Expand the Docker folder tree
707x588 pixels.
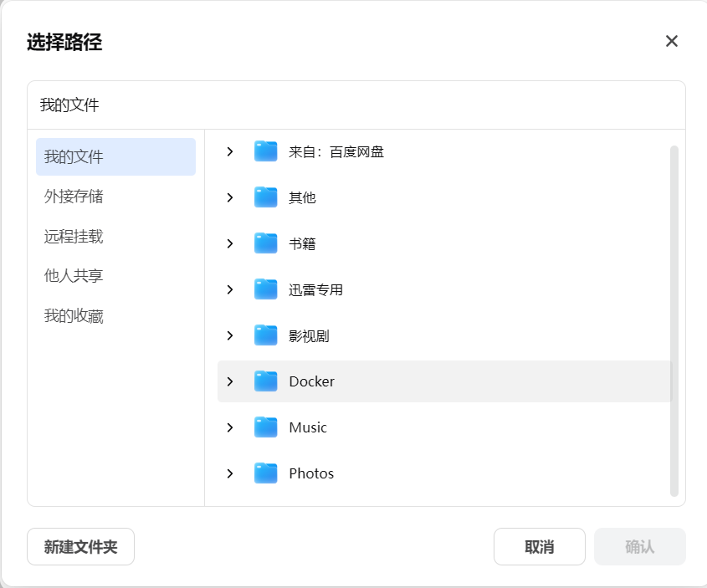230,381
